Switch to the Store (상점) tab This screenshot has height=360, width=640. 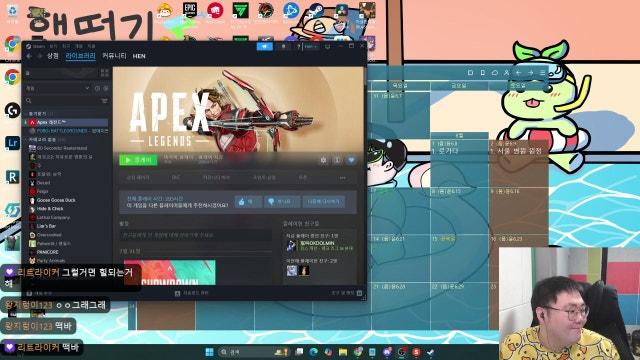(53, 56)
